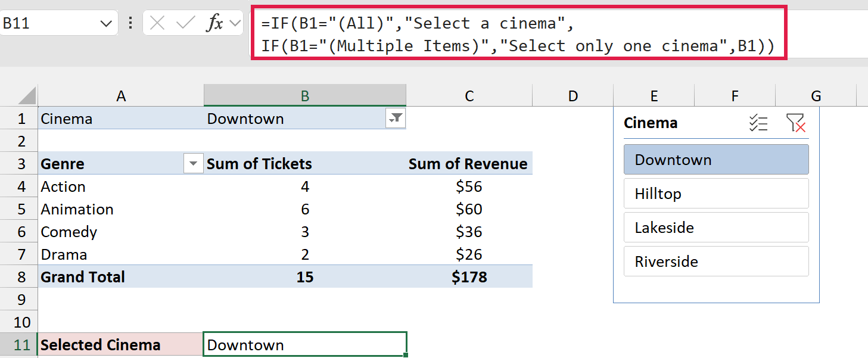This screenshot has height=358, width=868.
Task: Expand the formula bar chevron
Action: pos(236,24)
